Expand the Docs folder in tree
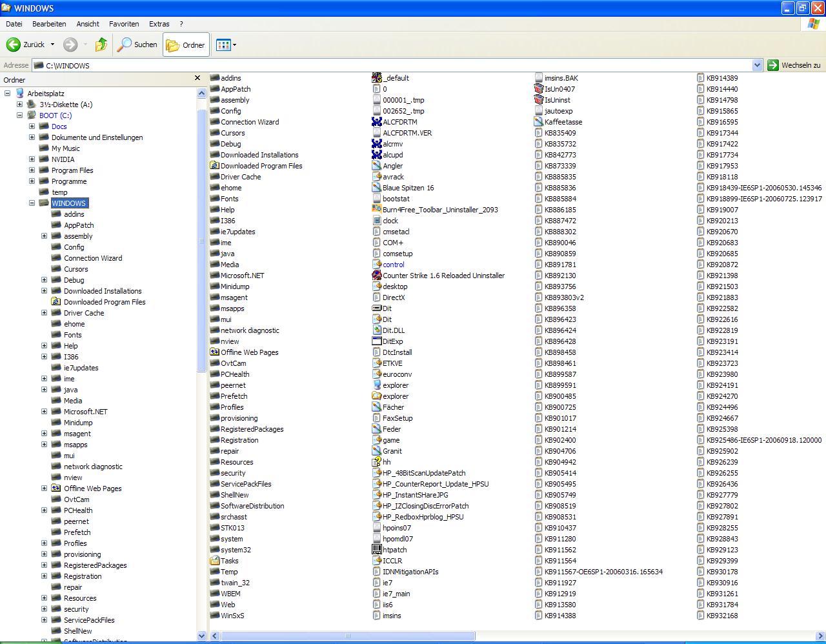The image size is (826, 644). (x=32, y=126)
